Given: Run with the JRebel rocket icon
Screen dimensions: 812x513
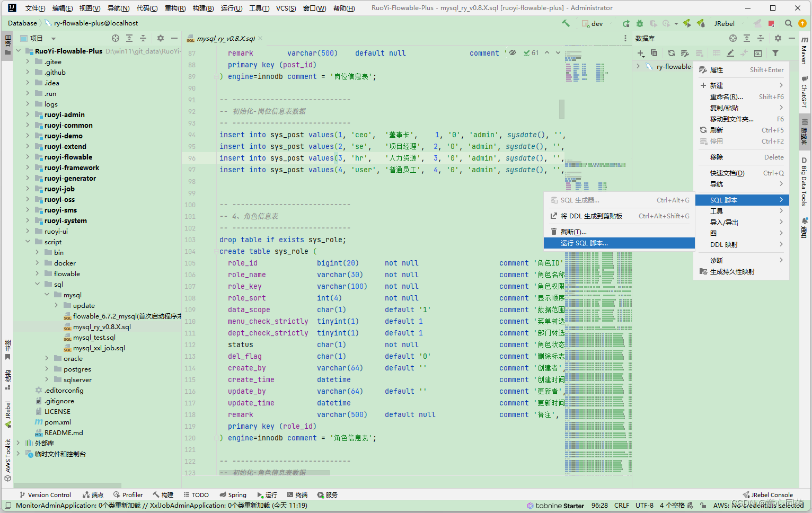Looking at the screenshot, I should [x=687, y=23].
